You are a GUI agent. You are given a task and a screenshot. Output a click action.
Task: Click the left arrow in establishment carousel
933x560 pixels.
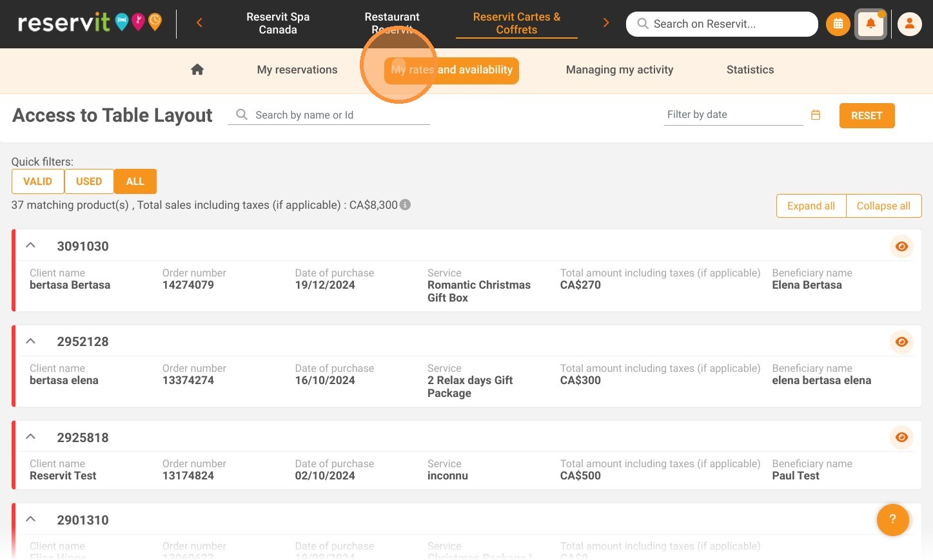[x=199, y=23]
